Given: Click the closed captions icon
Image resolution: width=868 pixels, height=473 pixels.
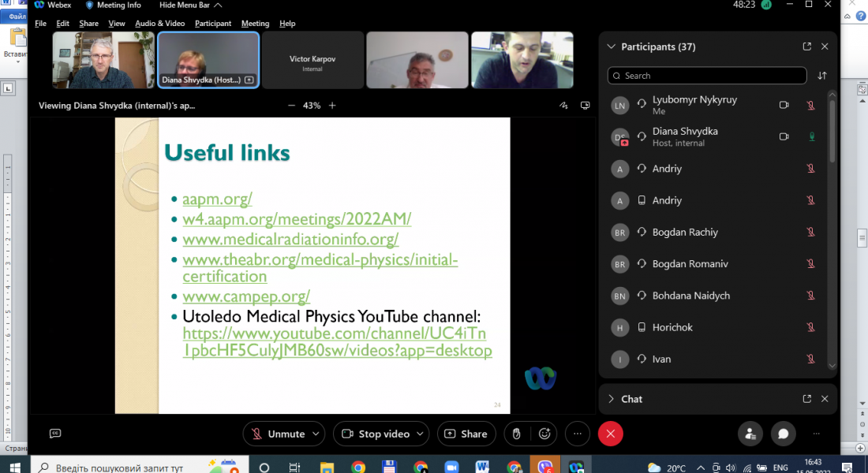Looking at the screenshot, I should [55, 434].
